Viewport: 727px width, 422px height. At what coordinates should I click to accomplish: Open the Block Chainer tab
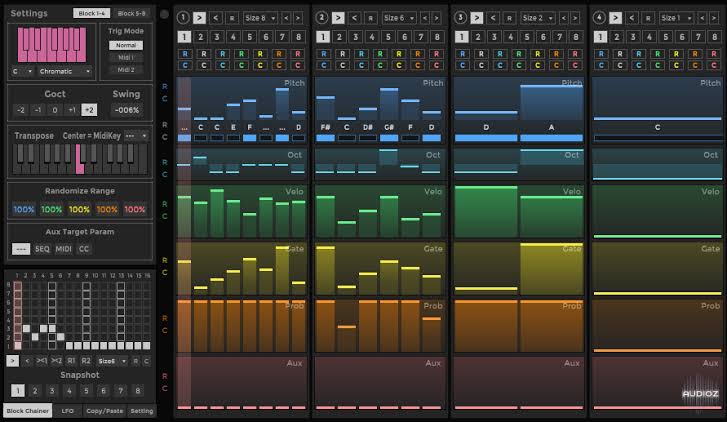pyautogui.click(x=27, y=411)
